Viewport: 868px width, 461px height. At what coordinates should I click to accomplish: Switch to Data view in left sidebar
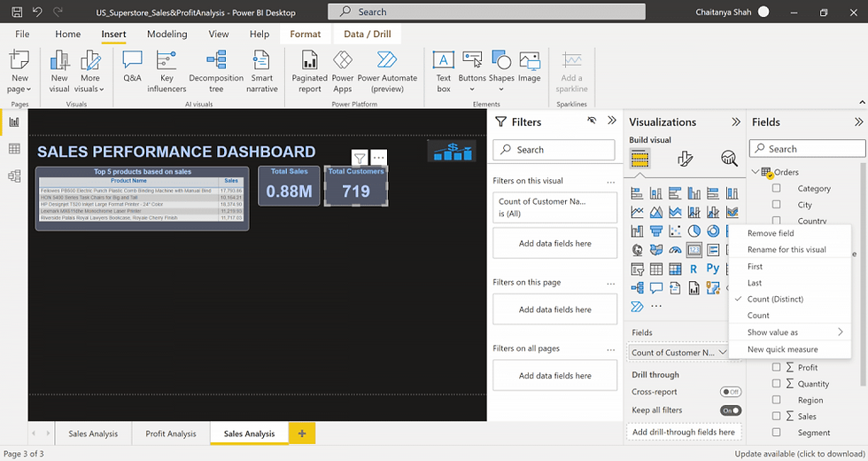[14, 149]
